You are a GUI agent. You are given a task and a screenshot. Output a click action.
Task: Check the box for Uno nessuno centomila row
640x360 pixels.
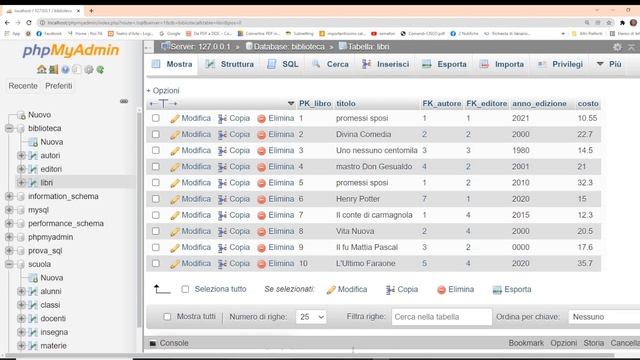coord(156,150)
